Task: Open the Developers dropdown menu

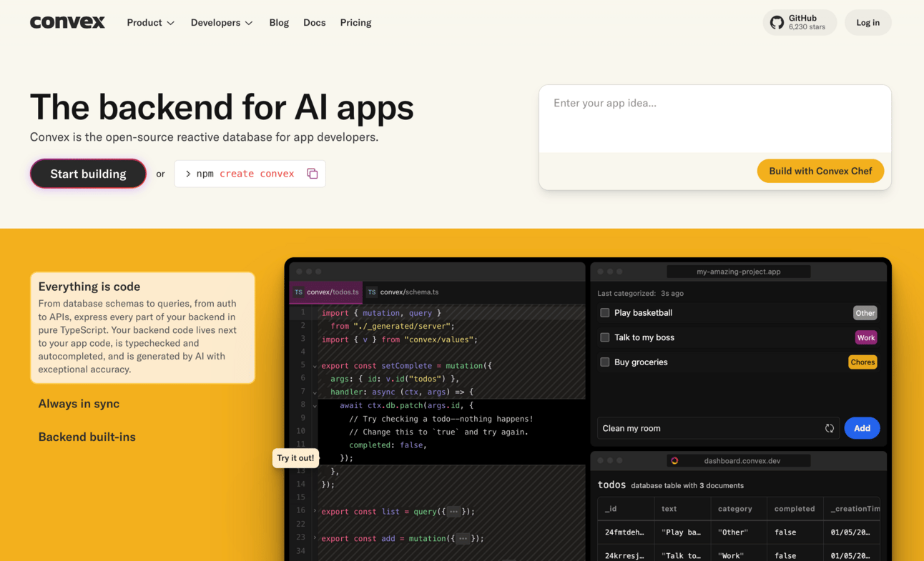Action: pyautogui.click(x=222, y=23)
